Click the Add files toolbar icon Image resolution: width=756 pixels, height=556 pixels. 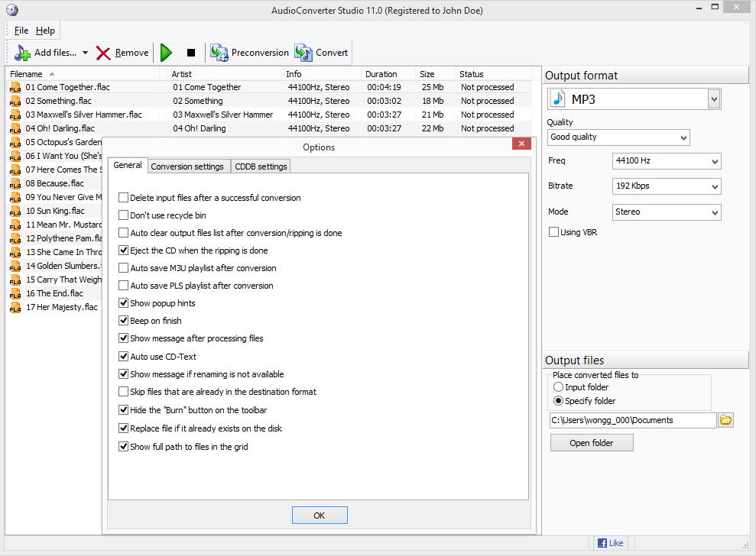21,52
